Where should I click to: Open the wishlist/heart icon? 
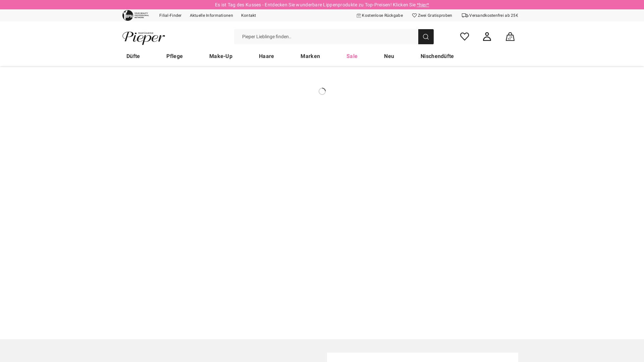[x=465, y=36]
